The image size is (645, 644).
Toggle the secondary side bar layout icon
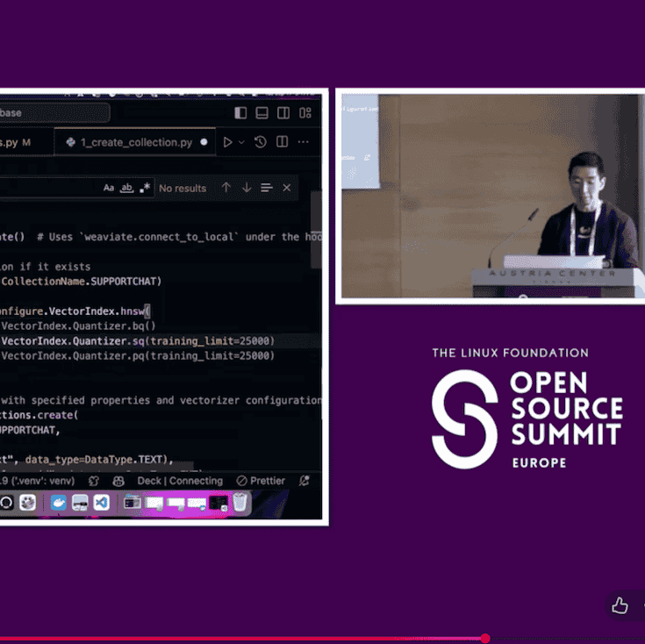[283, 112]
